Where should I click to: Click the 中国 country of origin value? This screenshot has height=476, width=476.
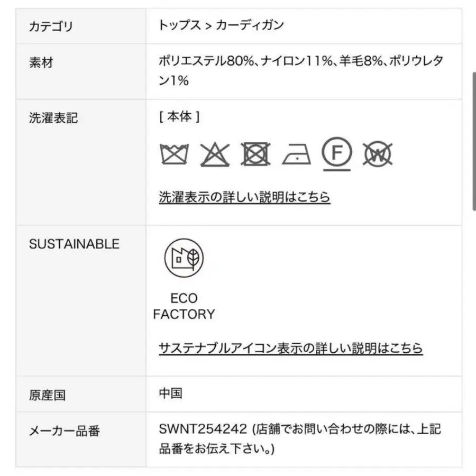click(x=170, y=393)
